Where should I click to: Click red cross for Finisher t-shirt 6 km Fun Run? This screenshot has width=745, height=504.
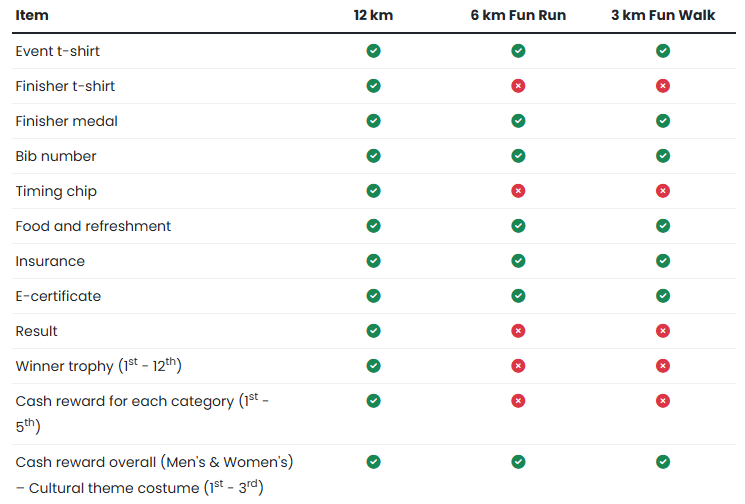518,86
